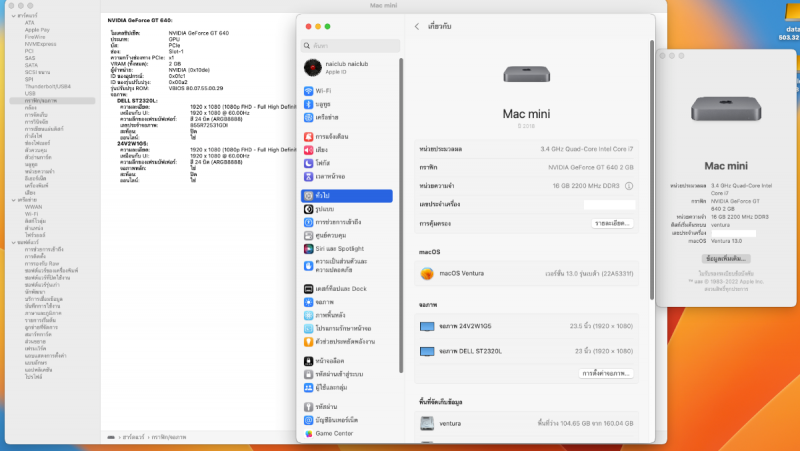Open the Privacy & Security hand icon
Viewport: 800px width, 451px height.
[308, 265]
